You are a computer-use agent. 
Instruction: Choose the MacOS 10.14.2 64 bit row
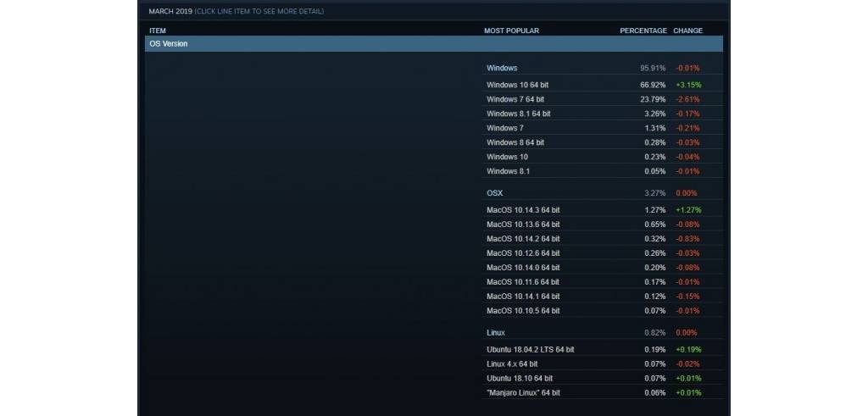[602, 238]
